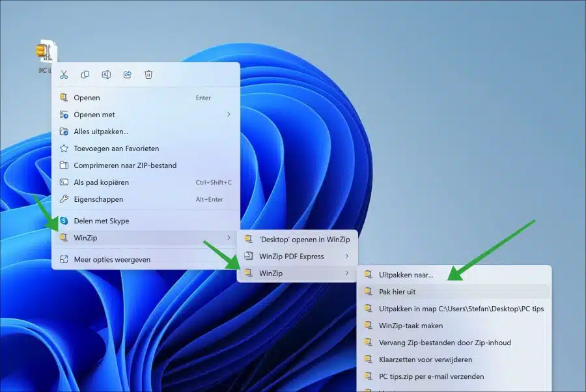Click WinZip-taak maken

[454, 326]
